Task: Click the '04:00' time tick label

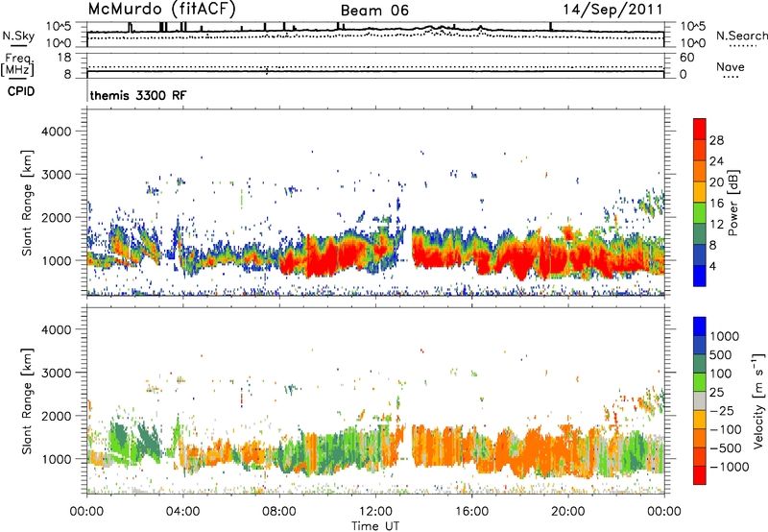Action: (x=182, y=512)
